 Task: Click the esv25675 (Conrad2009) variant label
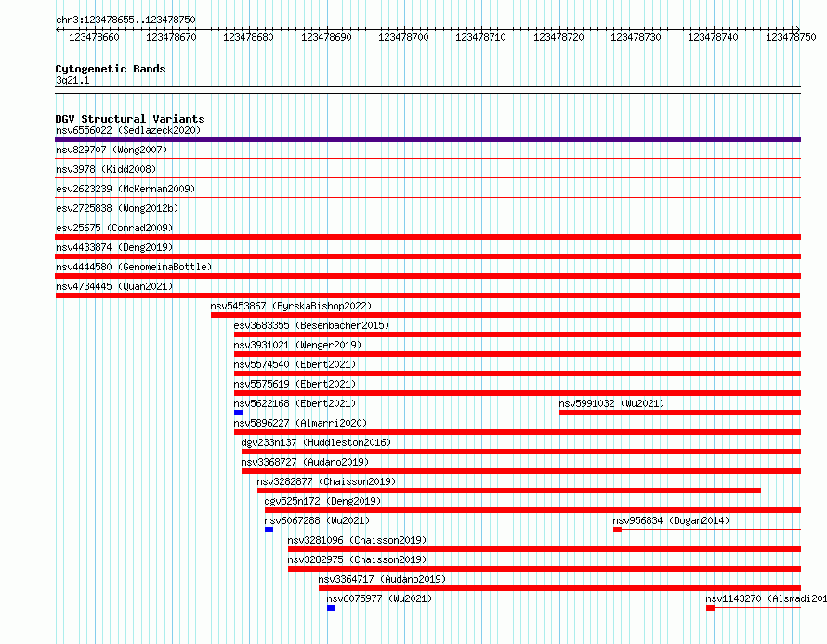tap(114, 228)
